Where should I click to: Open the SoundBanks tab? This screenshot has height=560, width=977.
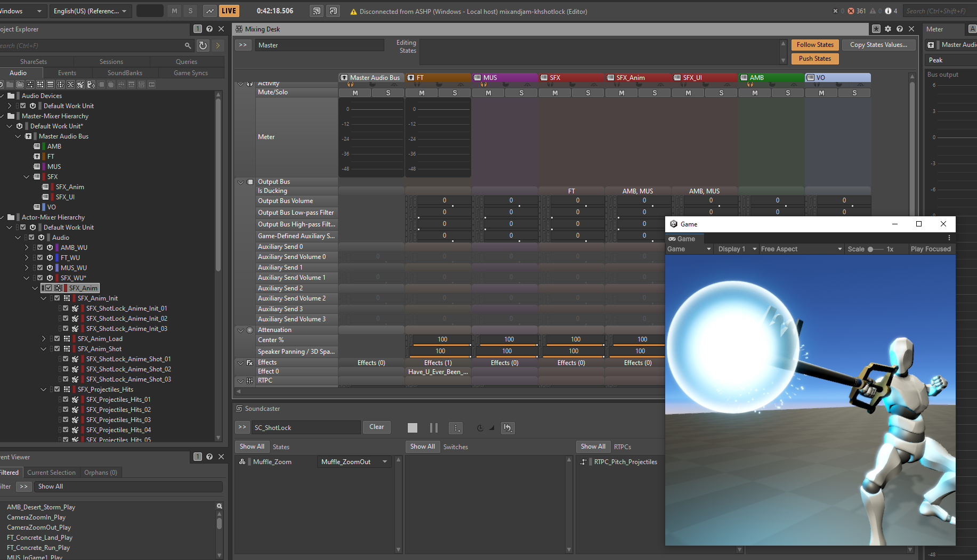(x=125, y=73)
